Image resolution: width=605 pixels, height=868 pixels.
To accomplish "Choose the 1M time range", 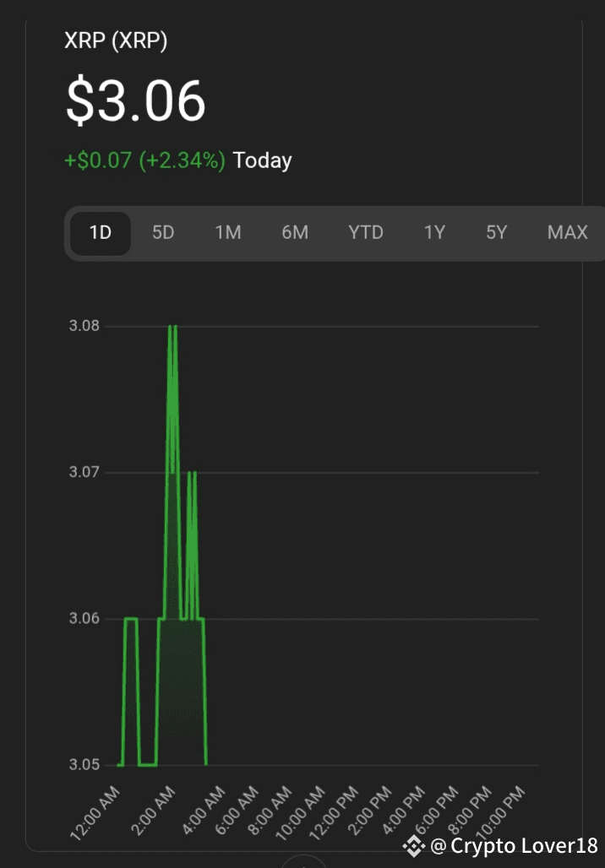I will pyautogui.click(x=228, y=232).
